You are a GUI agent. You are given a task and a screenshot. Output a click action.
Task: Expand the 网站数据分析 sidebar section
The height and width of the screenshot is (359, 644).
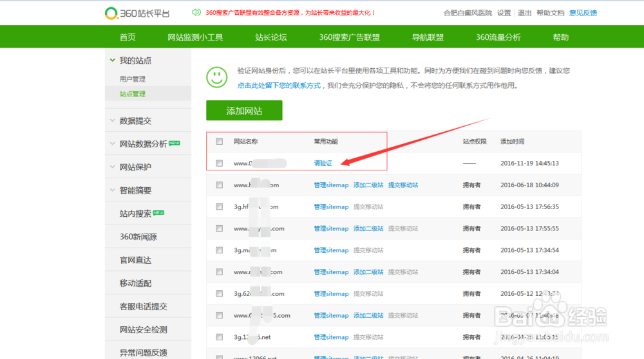point(144,144)
